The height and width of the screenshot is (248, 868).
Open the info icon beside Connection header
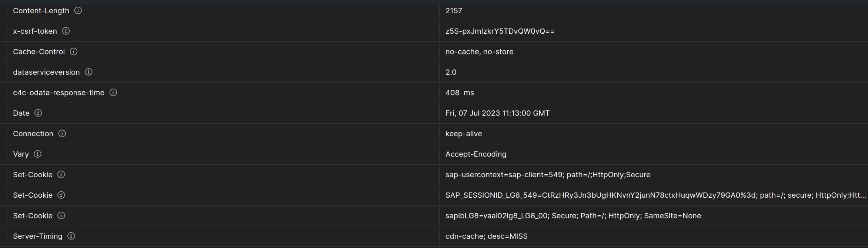tap(62, 134)
